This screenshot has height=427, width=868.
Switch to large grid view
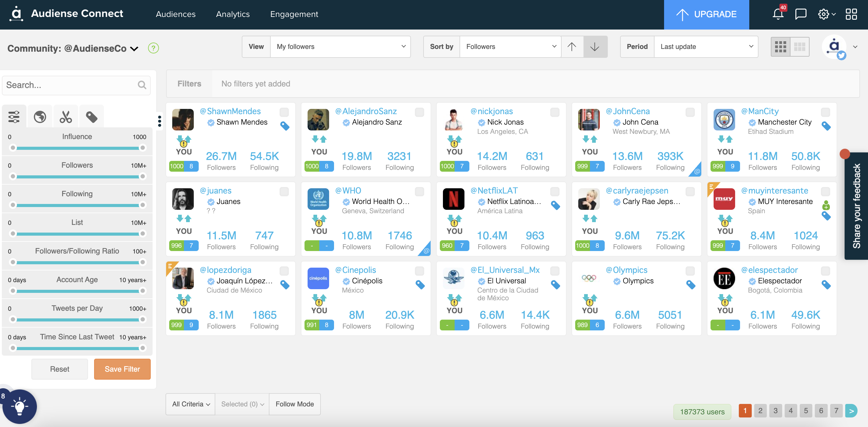pyautogui.click(x=780, y=46)
